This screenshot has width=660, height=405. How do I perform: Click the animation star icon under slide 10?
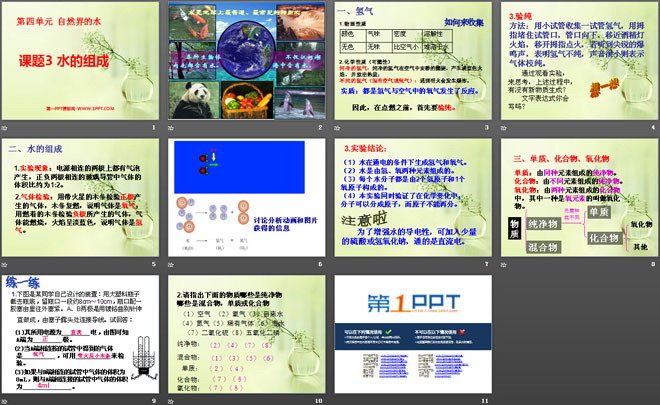(x=171, y=401)
